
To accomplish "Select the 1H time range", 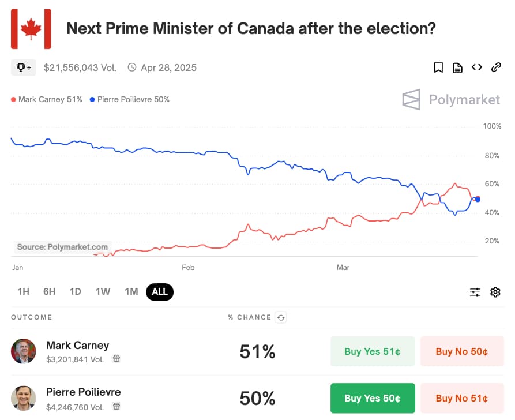I will coord(23,291).
